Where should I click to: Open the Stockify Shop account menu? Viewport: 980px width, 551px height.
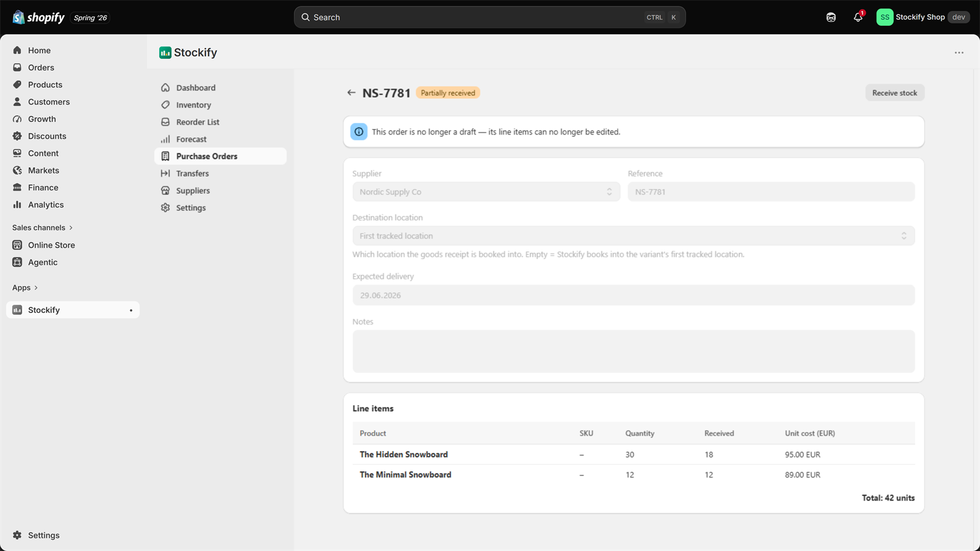pyautogui.click(x=922, y=17)
